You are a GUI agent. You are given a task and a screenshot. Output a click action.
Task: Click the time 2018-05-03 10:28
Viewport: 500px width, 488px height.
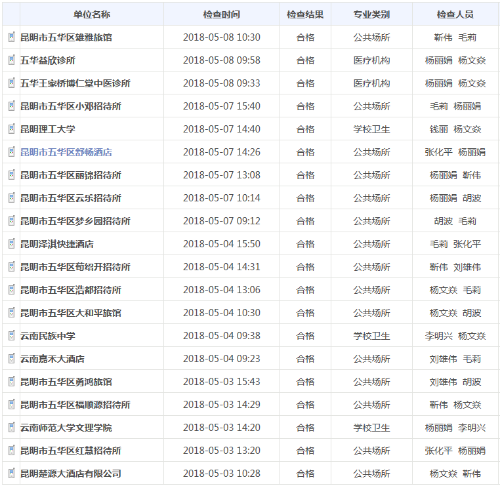(x=222, y=474)
